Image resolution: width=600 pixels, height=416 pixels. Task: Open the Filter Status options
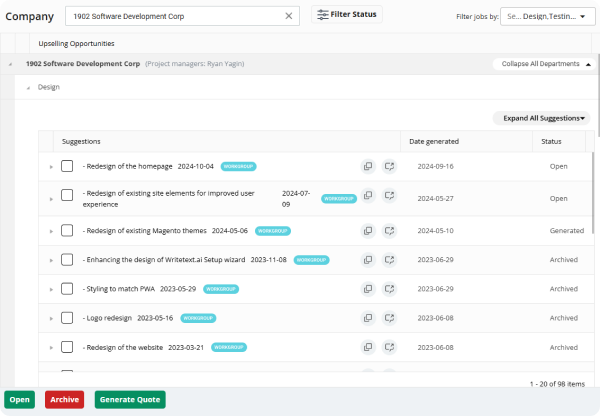click(x=347, y=15)
